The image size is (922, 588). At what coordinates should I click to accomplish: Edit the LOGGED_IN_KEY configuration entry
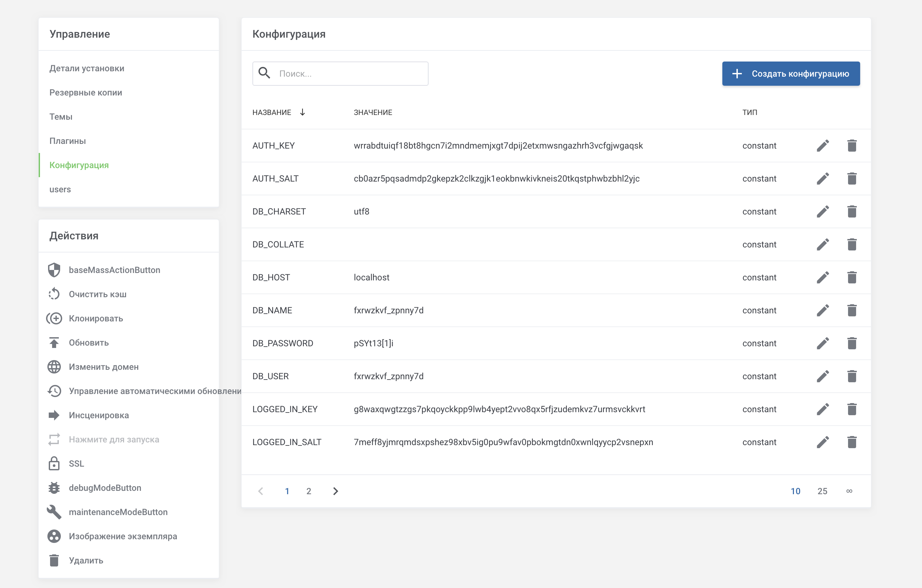[823, 409]
